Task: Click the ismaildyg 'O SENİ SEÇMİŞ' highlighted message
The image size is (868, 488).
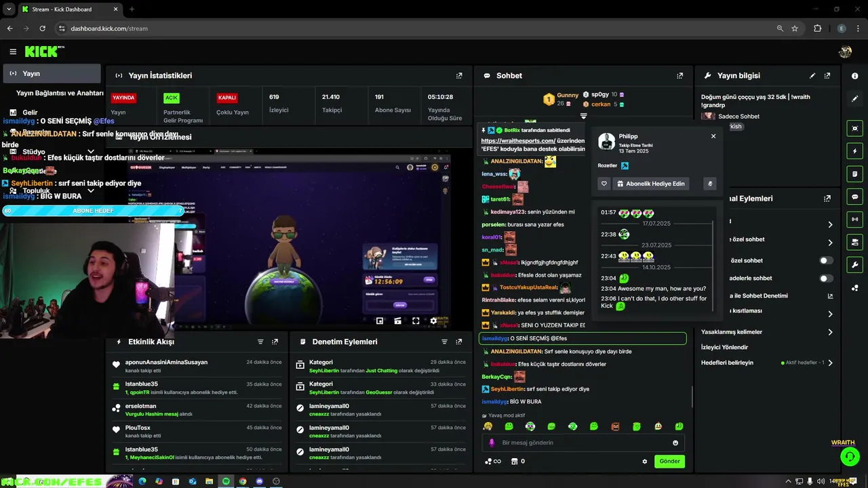Action: tap(583, 338)
